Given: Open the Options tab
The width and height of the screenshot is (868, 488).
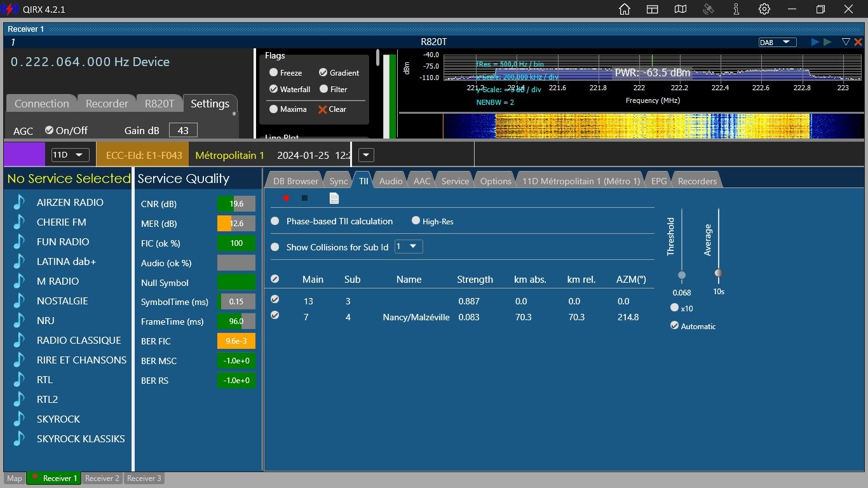Looking at the screenshot, I should 496,180.
